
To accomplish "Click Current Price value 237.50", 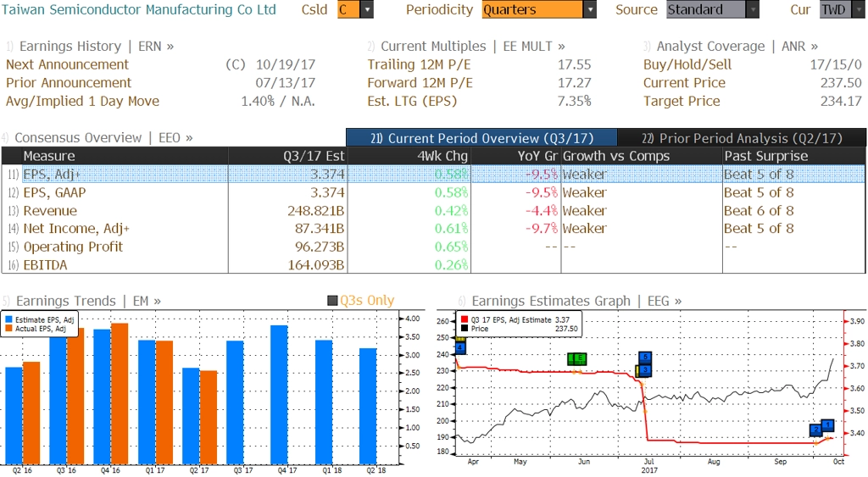I will pyautogui.click(x=841, y=83).
